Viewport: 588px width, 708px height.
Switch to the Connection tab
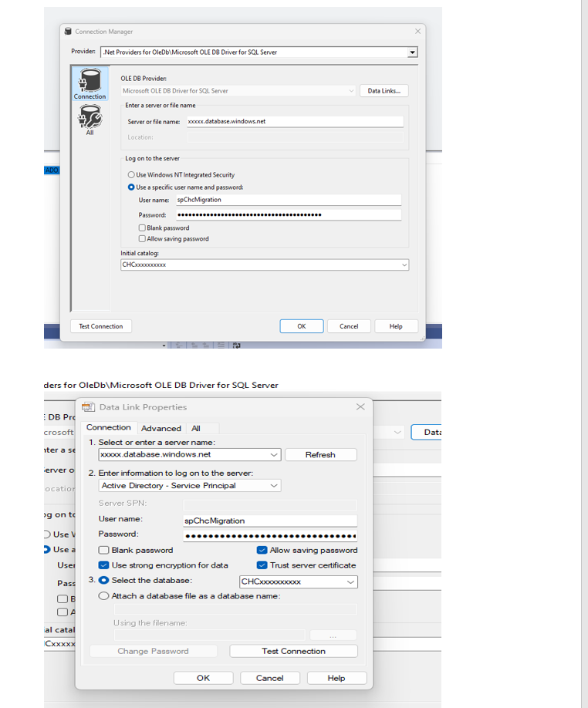click(109, 427)
